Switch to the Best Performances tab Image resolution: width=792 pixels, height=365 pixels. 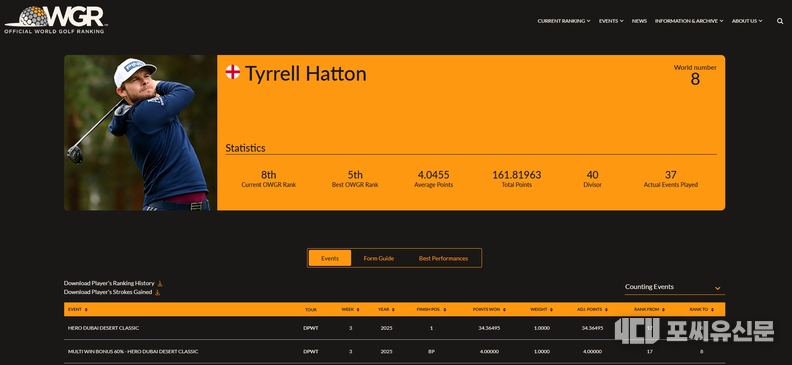443,258
